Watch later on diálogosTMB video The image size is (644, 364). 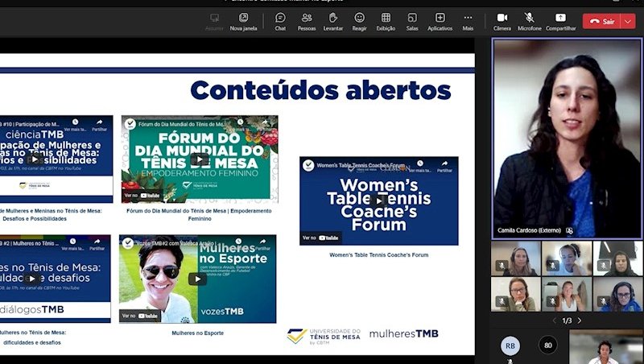pyautogui.click(x=72, y=244)
